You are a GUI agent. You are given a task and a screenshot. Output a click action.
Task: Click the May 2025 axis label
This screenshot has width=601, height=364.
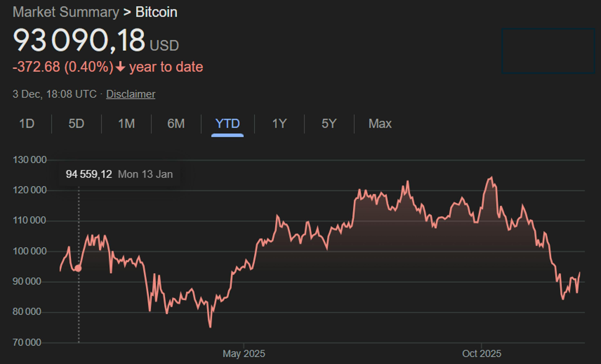coord(244,353)
